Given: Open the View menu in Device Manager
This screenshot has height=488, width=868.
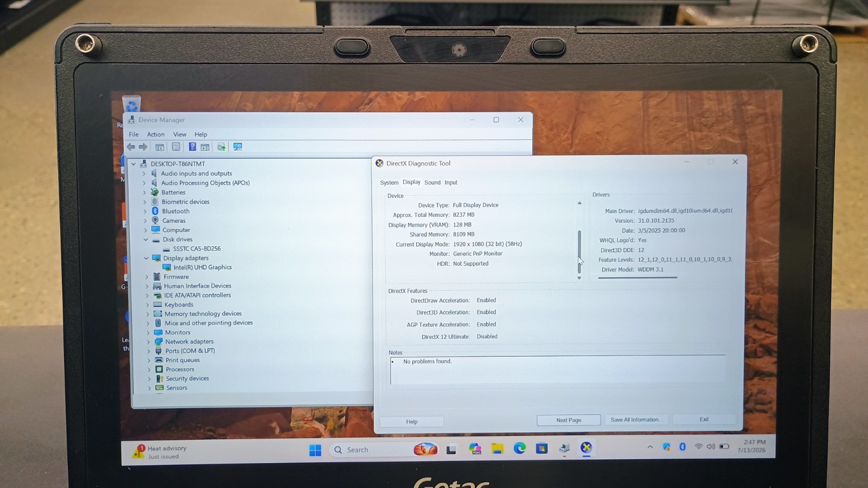Looking at the screenshot, I should [x=180, y=134].
